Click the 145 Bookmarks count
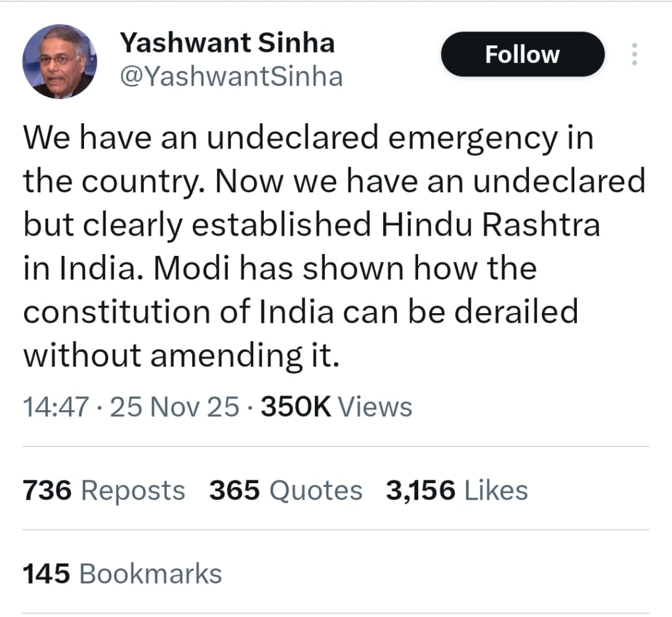This screenshot has width=672, height=617. coord(122,574)
